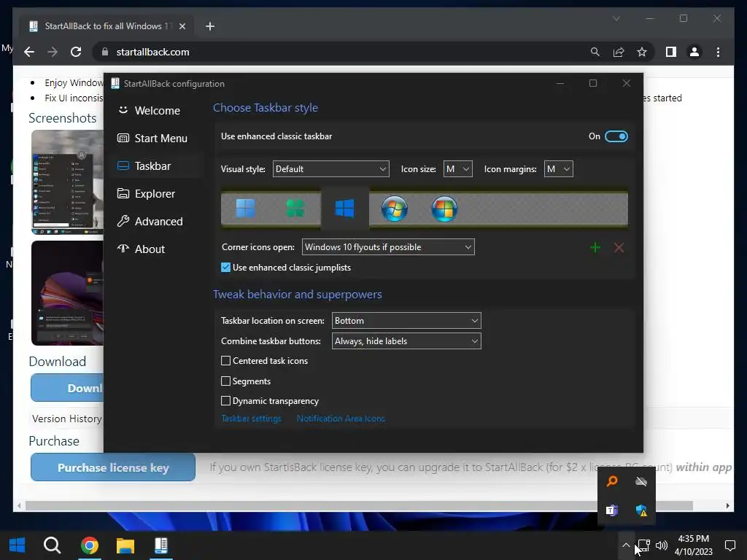Open Chrome tab search chevron
Image resolution: width=747 pixels, height=560 pixels.
616,18
